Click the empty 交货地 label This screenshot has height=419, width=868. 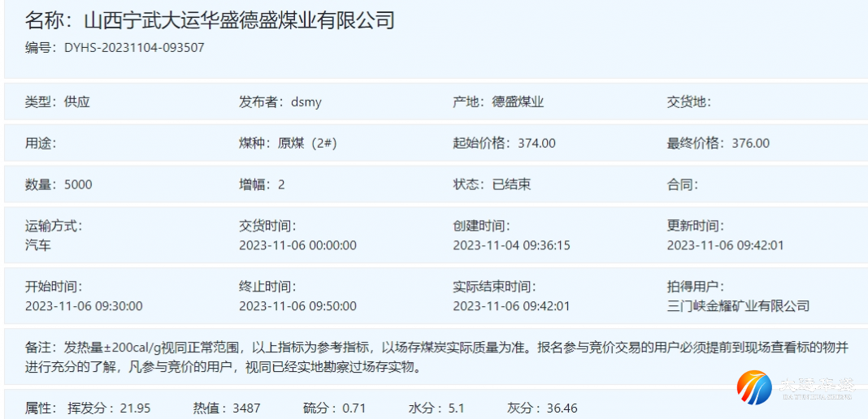click(688, 102)
